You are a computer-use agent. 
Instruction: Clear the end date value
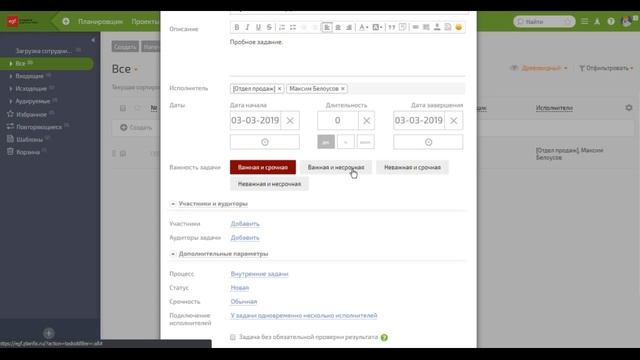click(453, 120)
